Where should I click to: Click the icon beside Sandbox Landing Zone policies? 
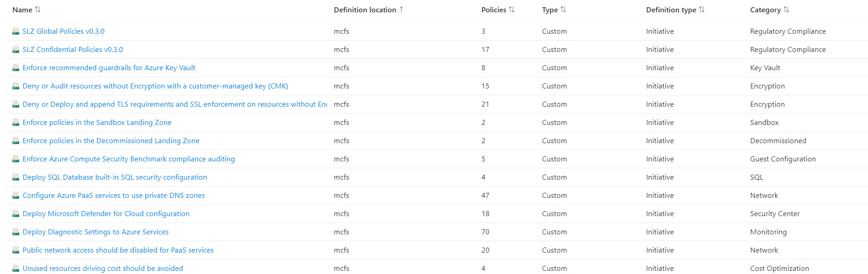16,123
